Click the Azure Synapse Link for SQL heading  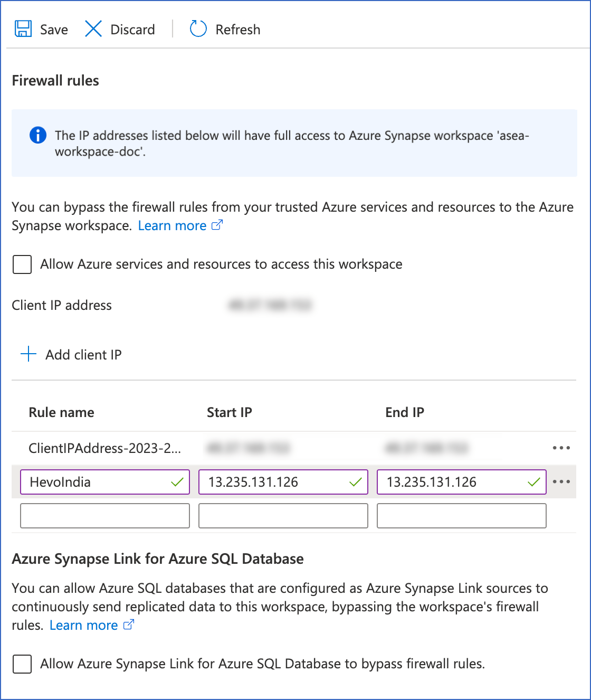157,559
